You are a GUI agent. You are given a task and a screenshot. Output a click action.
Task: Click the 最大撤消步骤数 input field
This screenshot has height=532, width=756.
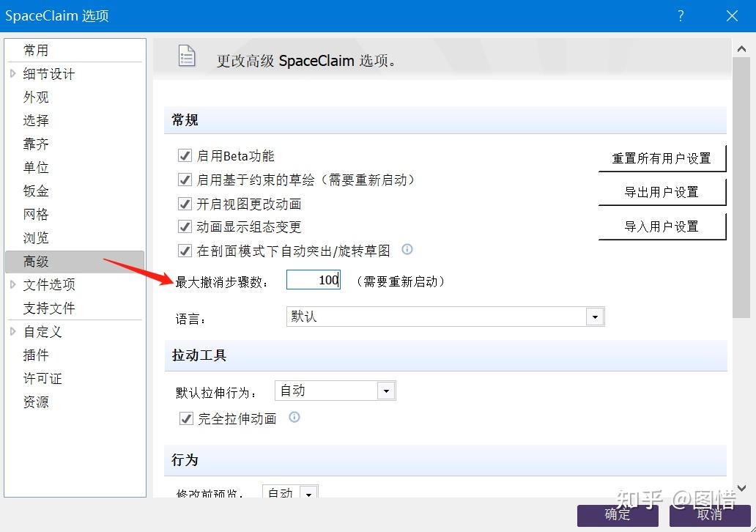(x=313, y=279)
